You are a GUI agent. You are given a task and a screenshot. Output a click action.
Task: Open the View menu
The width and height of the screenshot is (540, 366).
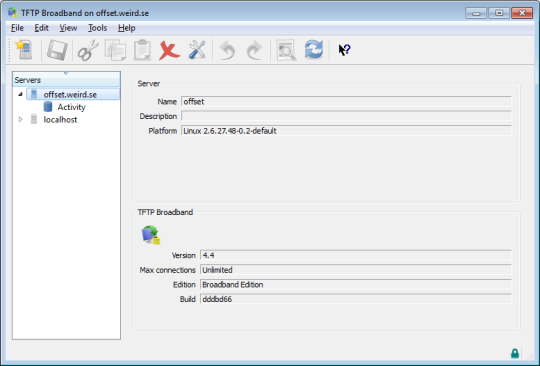click(68, 28)
